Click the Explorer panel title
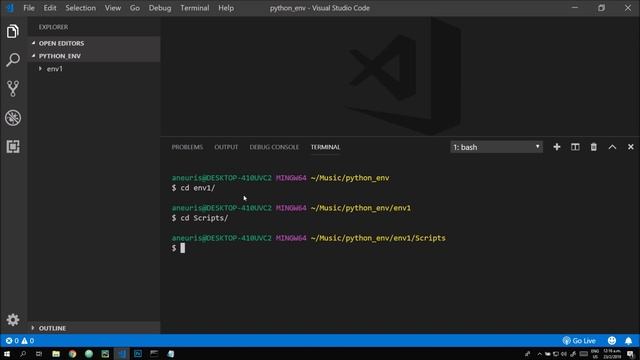Image resolution: width=640 pixels, height=360 pixels. (53, 27)
